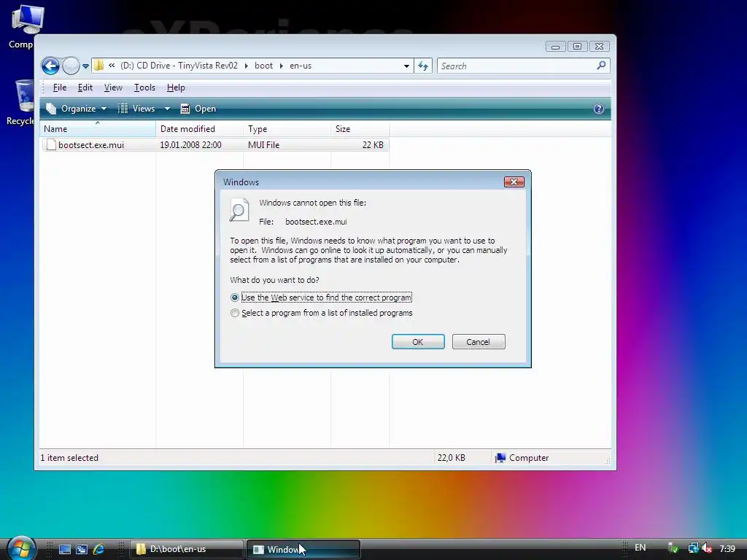Viewport: 747px width, 560px height.
Task: Select the en-us breadcrumb segment
Action: pos(301,66)
